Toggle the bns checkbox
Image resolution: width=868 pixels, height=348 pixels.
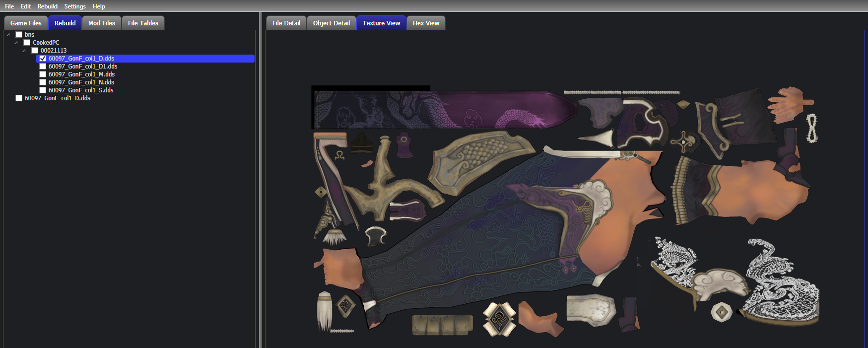tap(19, 35)
